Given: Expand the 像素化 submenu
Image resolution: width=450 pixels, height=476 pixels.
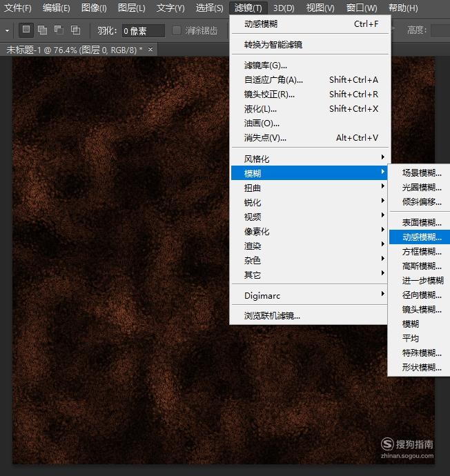Looking at the screenshot, I should tap(309, 231).
